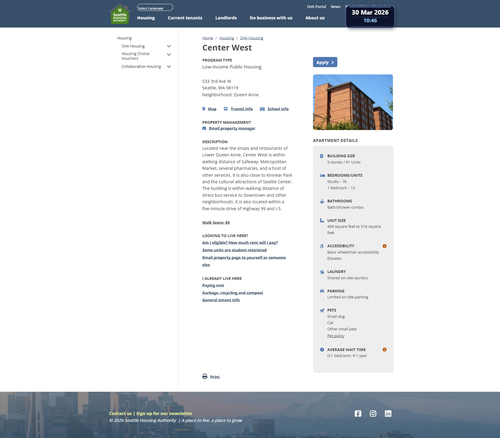The width and height of the screenshot is (500, 438).
Task: Open Garbage, recycling and compost link
Action: tap(233, 293)
